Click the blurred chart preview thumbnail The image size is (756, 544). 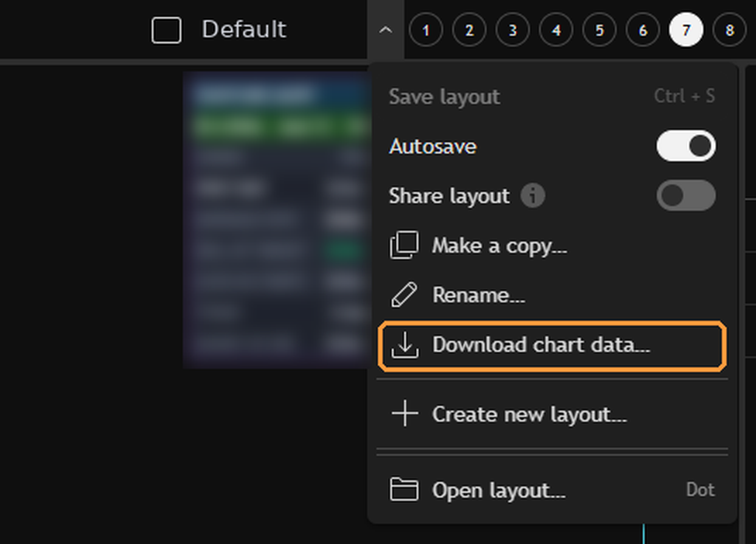coord(276,220)
